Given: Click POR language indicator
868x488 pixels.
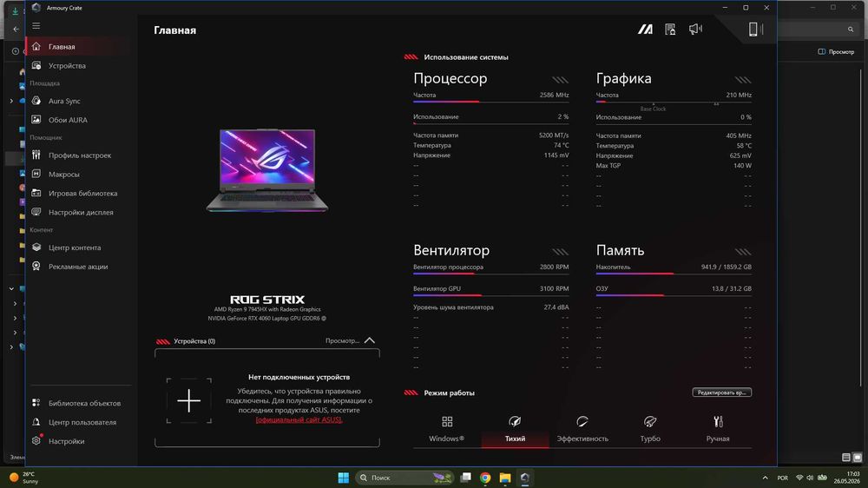Looking at the screenshot, I should tap(782, 478).
